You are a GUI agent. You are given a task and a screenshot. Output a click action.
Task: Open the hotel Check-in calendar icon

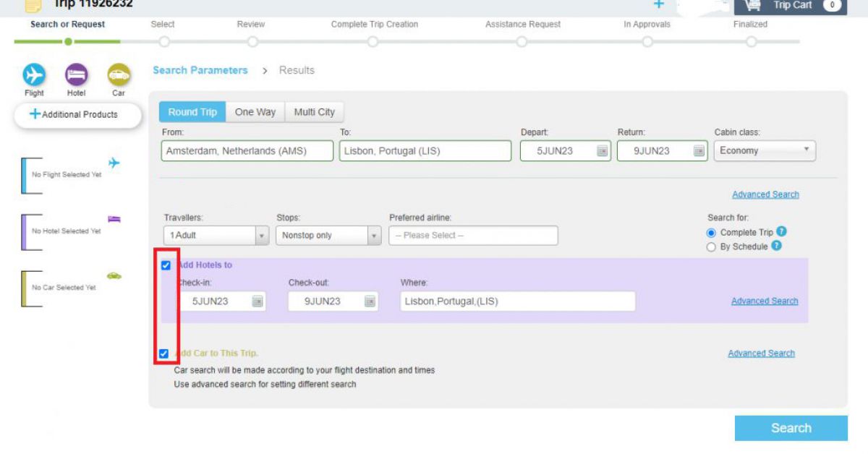click(258, 301)
